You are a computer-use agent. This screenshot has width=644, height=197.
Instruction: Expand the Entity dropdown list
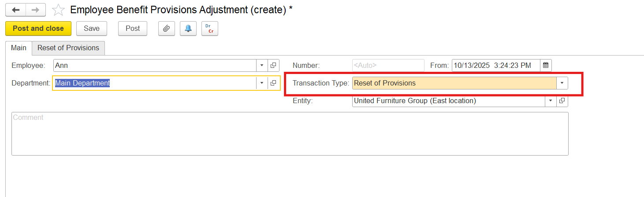point(551,100)
